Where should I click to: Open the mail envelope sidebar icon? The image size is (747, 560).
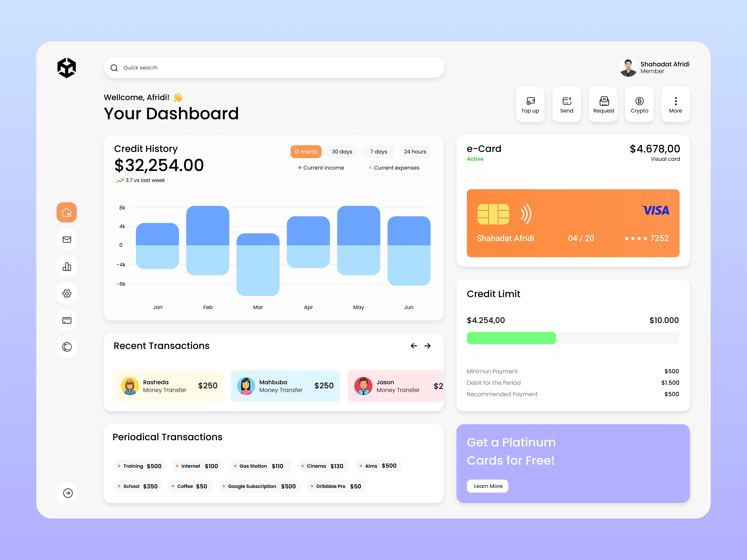click(x=67, y=239)
